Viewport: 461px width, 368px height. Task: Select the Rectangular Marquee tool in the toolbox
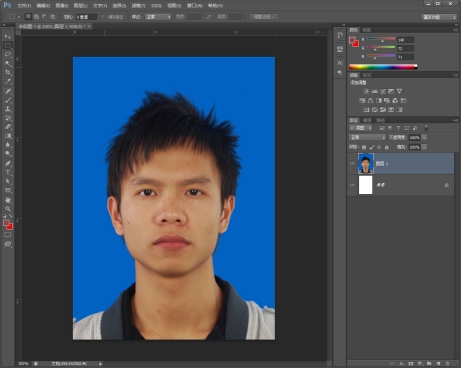coord(8,45)
